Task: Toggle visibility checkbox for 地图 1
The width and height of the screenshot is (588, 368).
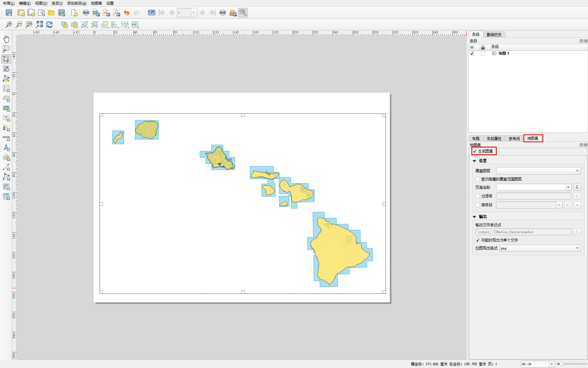Action: [472, 53]
